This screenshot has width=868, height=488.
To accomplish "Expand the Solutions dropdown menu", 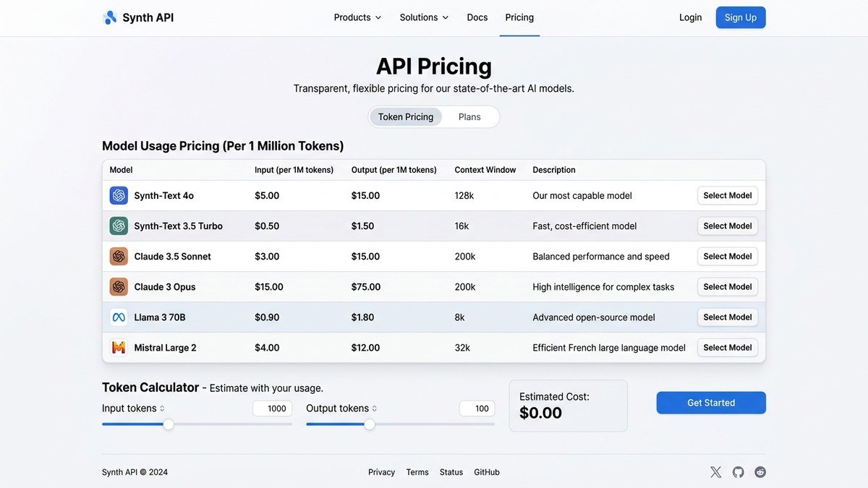I will [x=424, y=17].
